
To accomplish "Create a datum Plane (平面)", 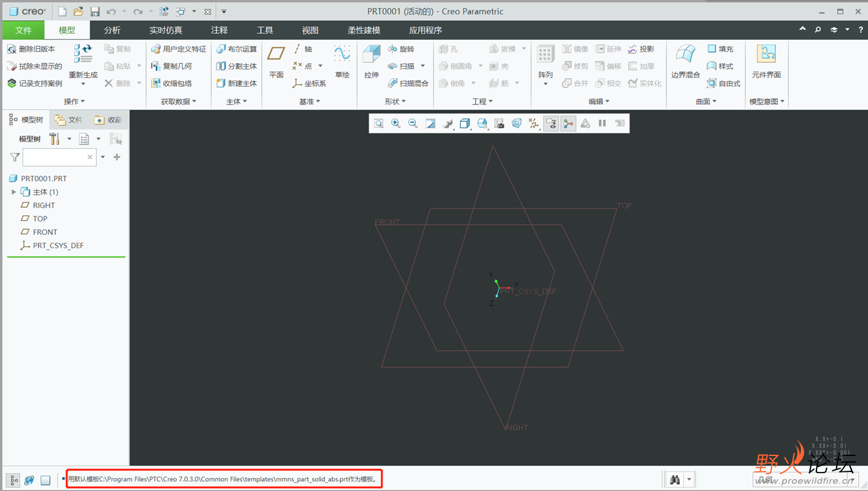I will tap(276, 61).
